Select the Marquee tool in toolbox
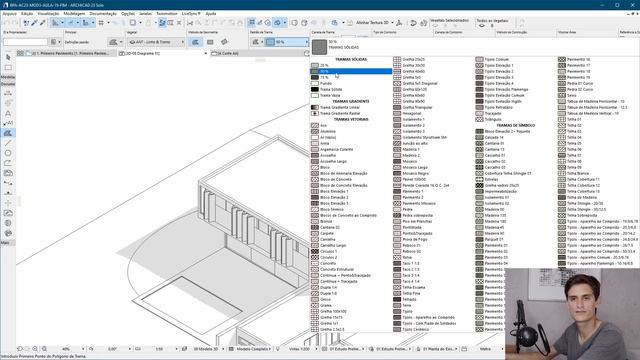The width and height of the screenshot is (640, 360). 8,67
